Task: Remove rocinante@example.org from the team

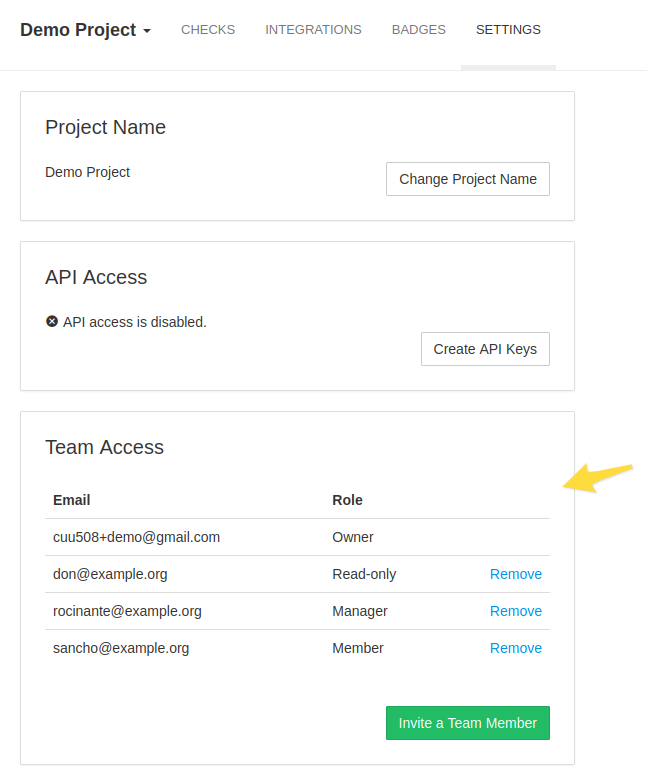Action: pos(515,611)
